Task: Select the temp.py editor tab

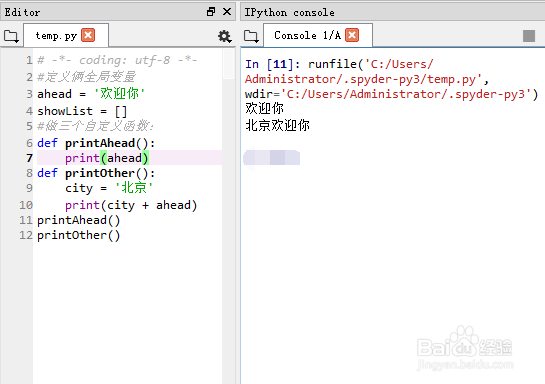Action: (x=56, y=35)
